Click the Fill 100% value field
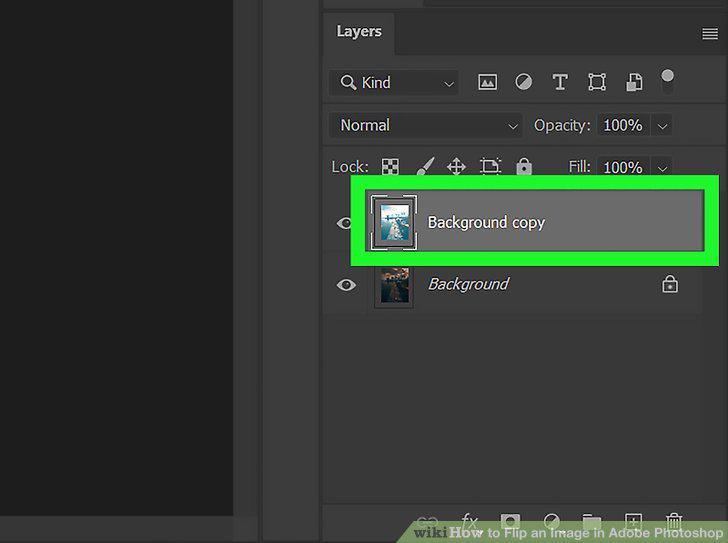 point(624,167)
